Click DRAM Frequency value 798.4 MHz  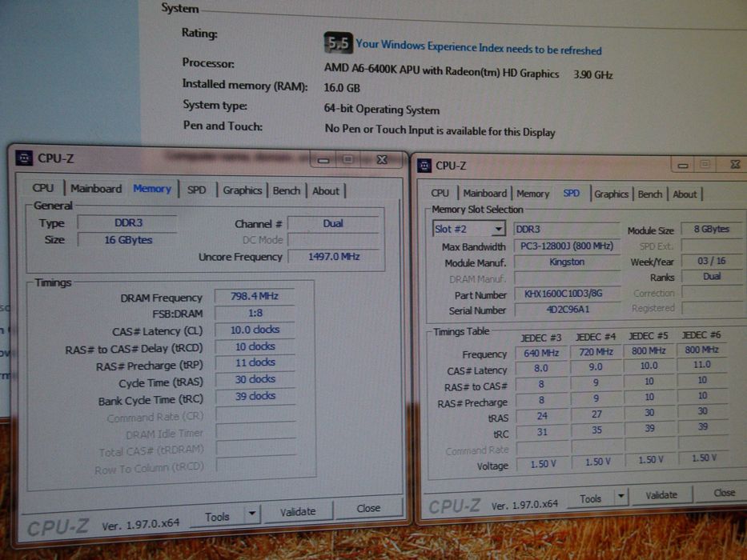(x=254, y=296)
